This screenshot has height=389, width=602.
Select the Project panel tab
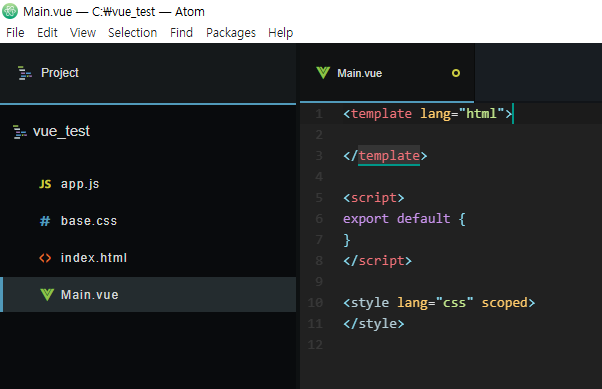[x=148, y=73]
